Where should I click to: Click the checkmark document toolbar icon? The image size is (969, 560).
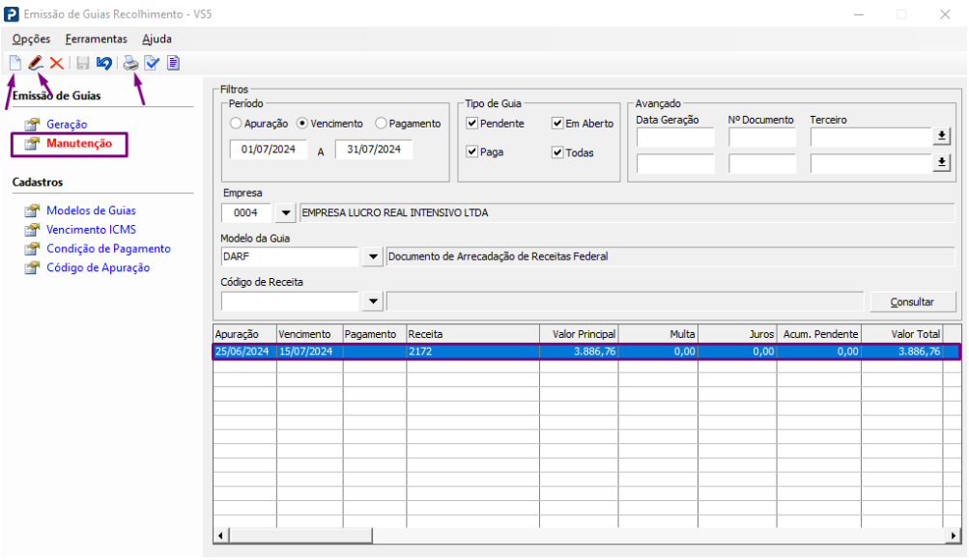tap(152, 63)
